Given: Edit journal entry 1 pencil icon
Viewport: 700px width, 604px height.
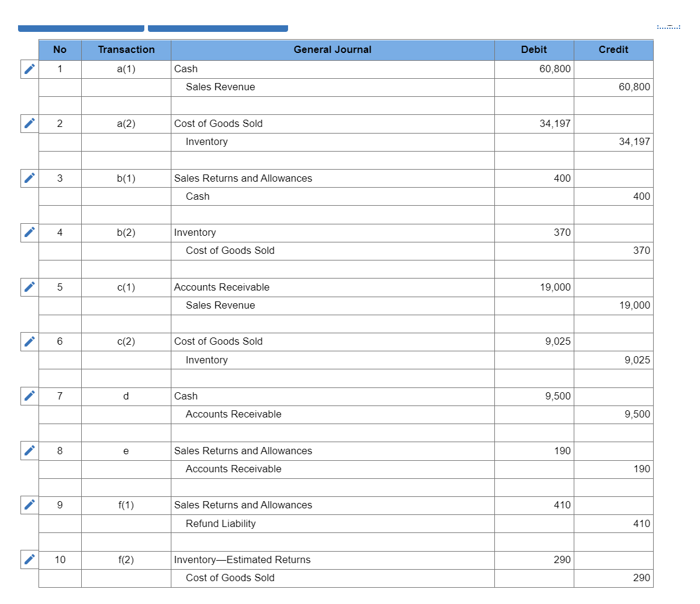Looking at the screenshot, I should 29,69.
